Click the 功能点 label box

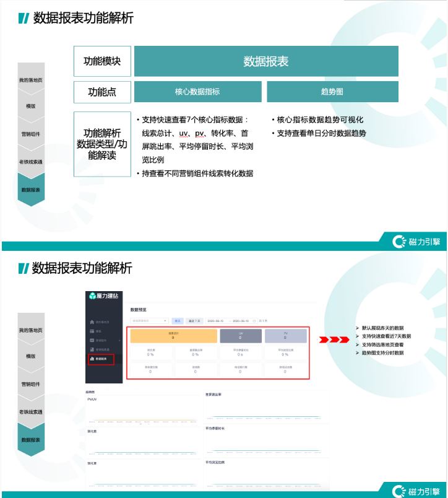point(102,92)
